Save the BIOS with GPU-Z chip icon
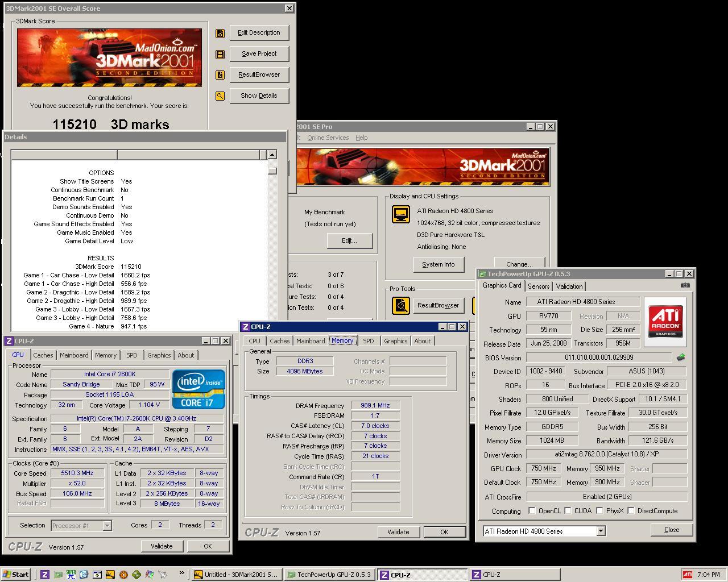728x582 pixels. [681, 357]
